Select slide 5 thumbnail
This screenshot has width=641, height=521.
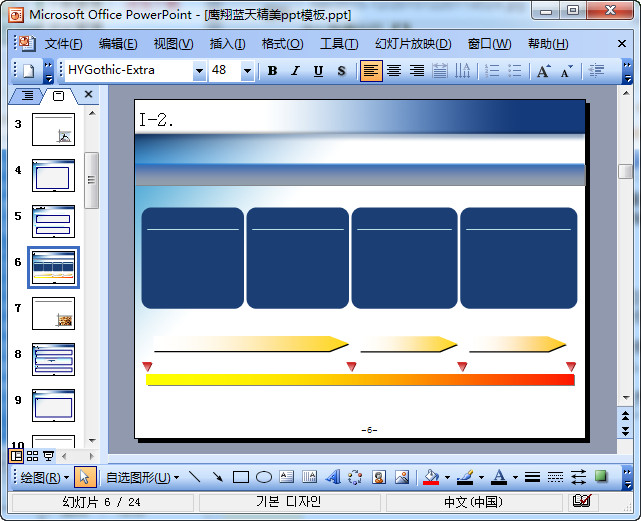pos(54,221)
